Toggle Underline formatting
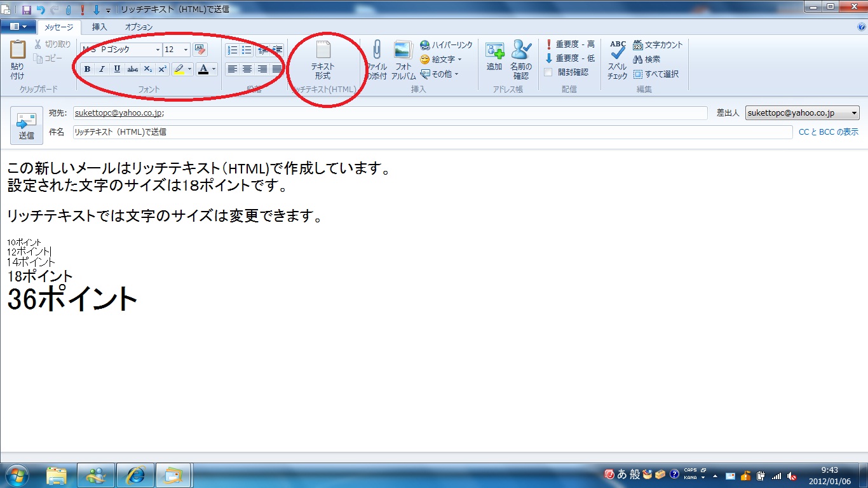The image size is (868, 488). 117,69
